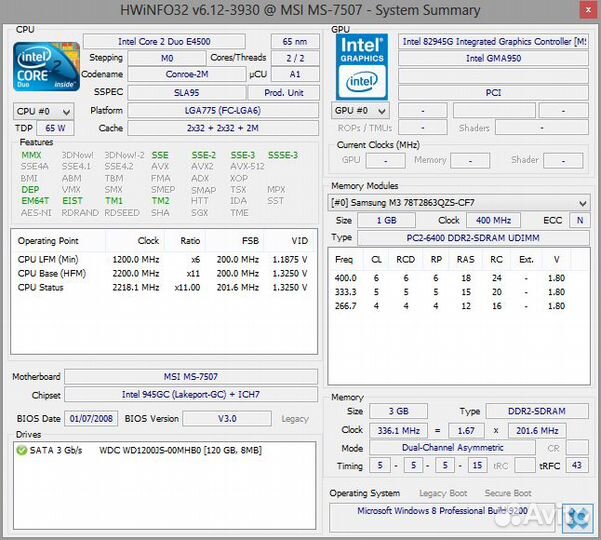Click the SLA95 SSPEC value
This screenshot has width=601, height=540.
click(187, 93)
